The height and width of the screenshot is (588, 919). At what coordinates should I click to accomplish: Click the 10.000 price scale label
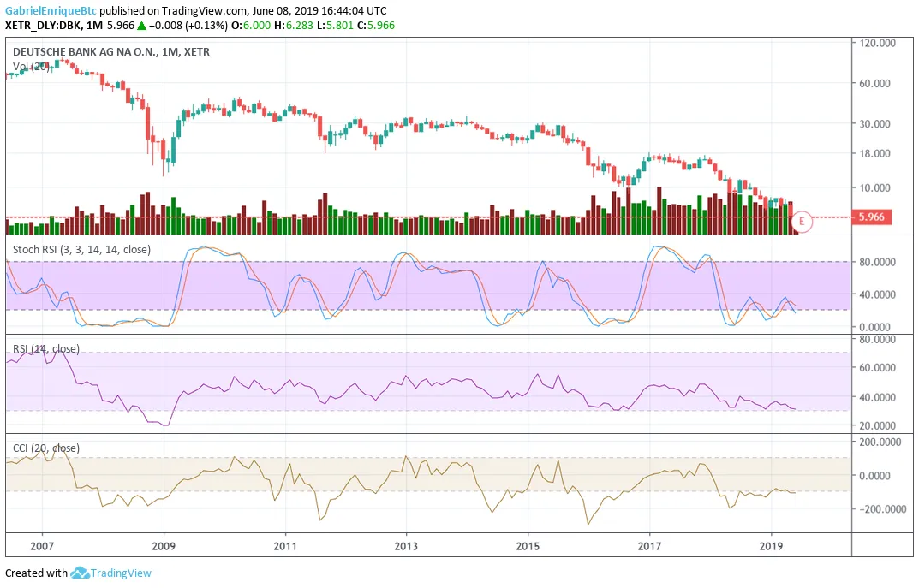[x=875, y=188]
